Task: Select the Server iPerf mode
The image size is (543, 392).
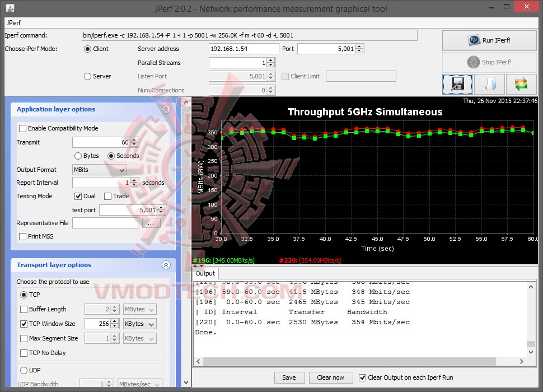Action: point(88,76)
